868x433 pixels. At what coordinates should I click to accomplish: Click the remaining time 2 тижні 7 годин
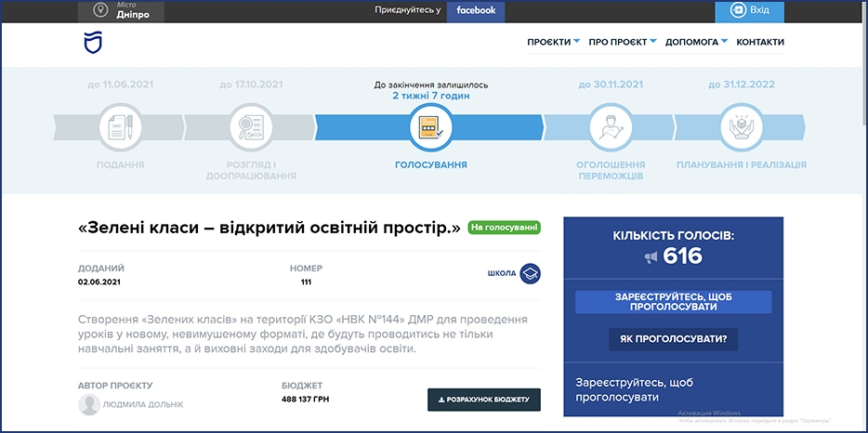(430, 96)
